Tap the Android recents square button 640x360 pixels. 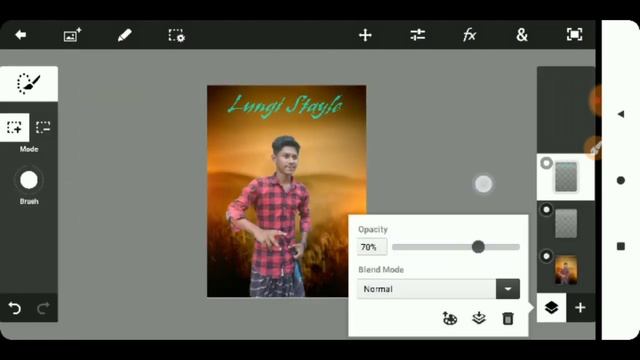(621, 246)
